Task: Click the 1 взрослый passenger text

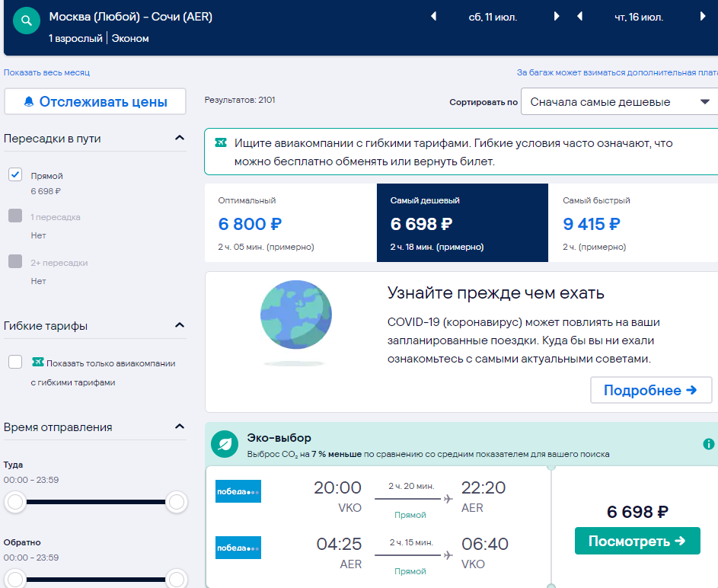Action: [x=75, y=39]
